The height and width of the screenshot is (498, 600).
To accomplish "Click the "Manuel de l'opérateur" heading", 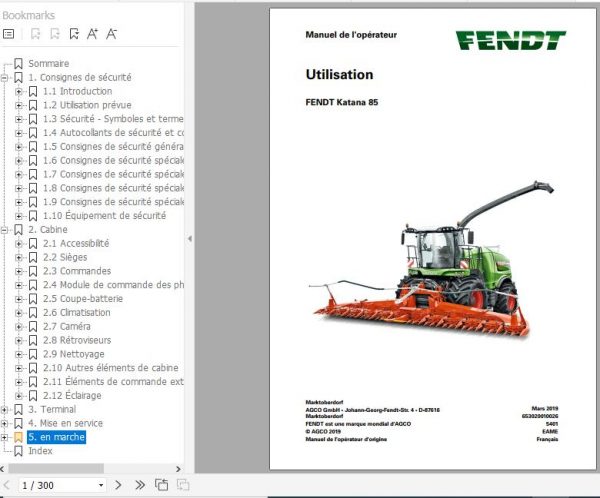I will (351, 35).
